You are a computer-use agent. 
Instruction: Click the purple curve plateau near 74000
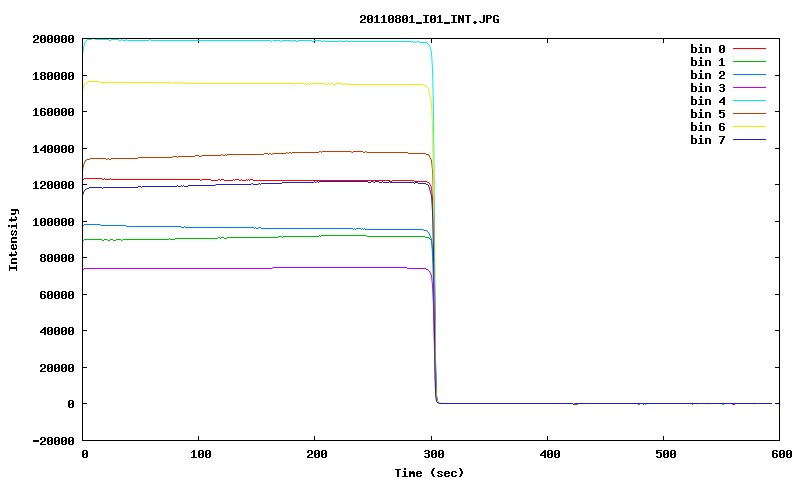[x=255, y=268]
